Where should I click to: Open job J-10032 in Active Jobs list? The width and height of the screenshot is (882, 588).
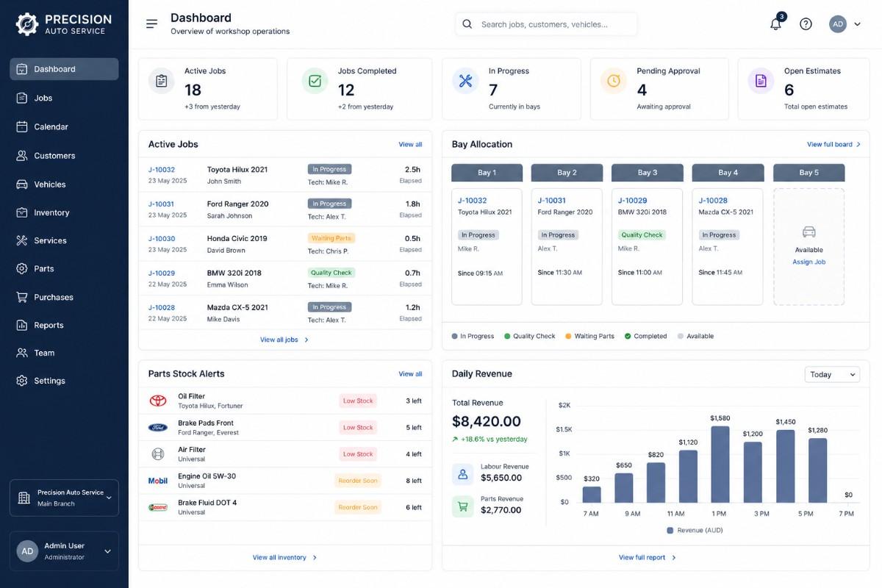point(161,170)
